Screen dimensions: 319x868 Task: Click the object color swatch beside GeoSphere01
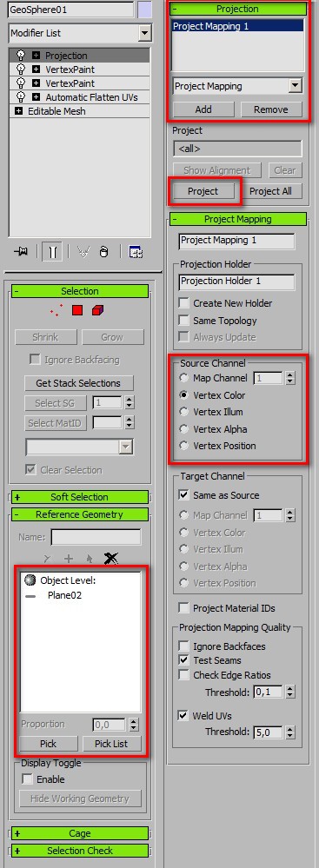click(144, 10)
